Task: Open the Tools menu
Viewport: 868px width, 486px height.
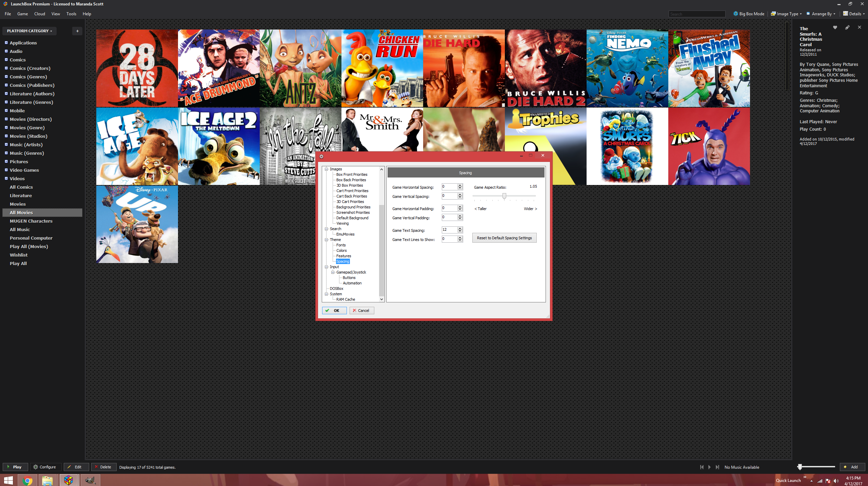Action: click(x=71, y=14)
